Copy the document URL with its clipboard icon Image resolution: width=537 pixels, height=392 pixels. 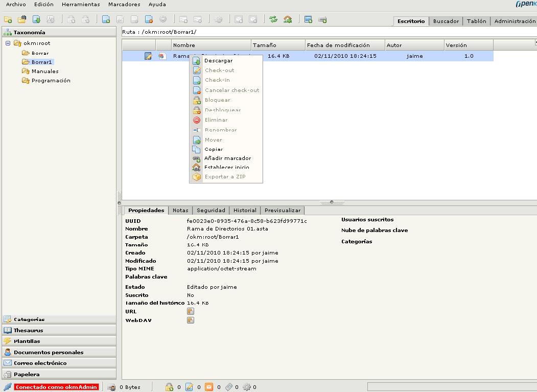tap(191, 311)
